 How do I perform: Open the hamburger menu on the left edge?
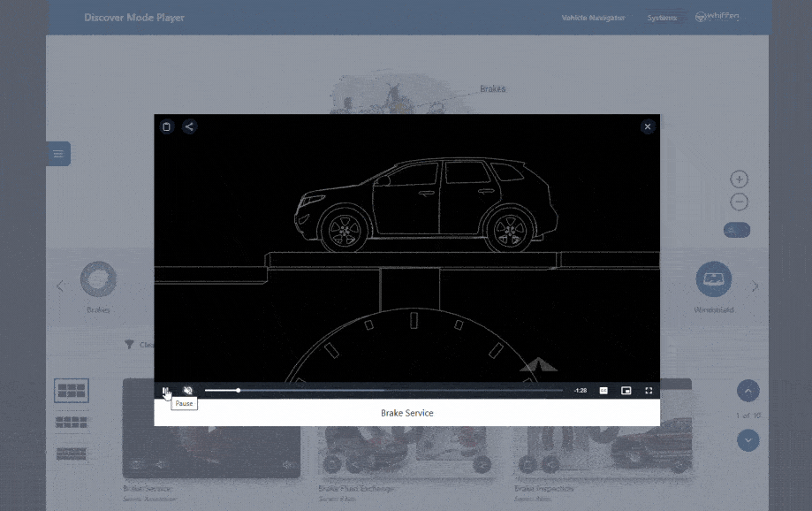coord(57,153)
